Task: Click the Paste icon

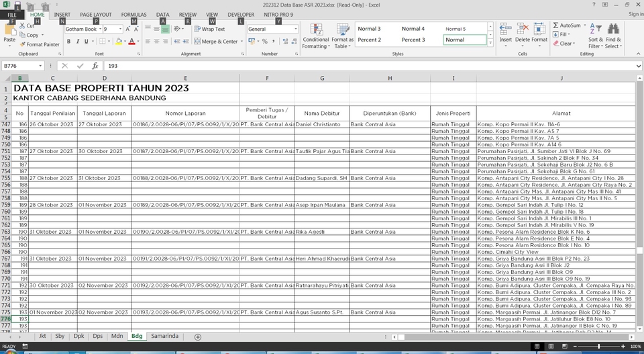Action: tap(9, 31)
